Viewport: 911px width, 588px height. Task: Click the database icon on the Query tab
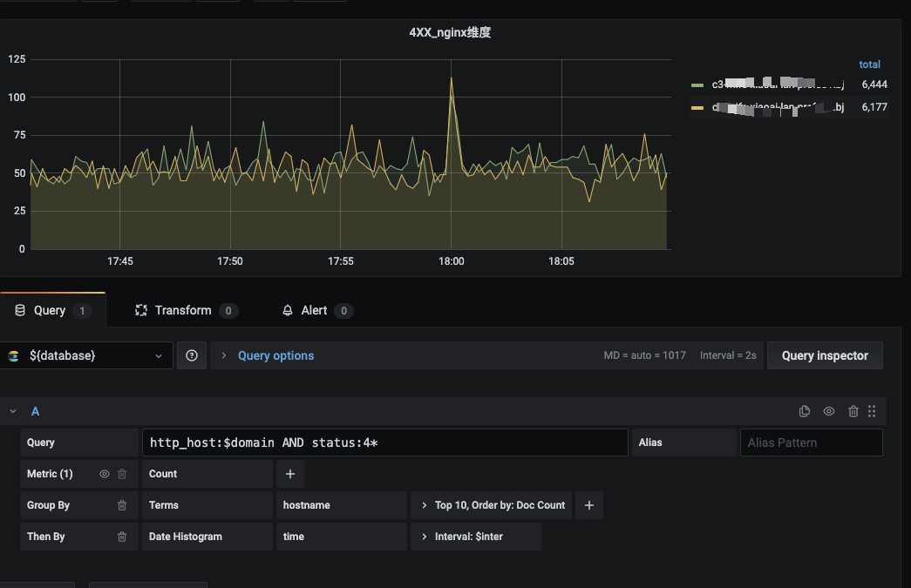coord(19,310)
